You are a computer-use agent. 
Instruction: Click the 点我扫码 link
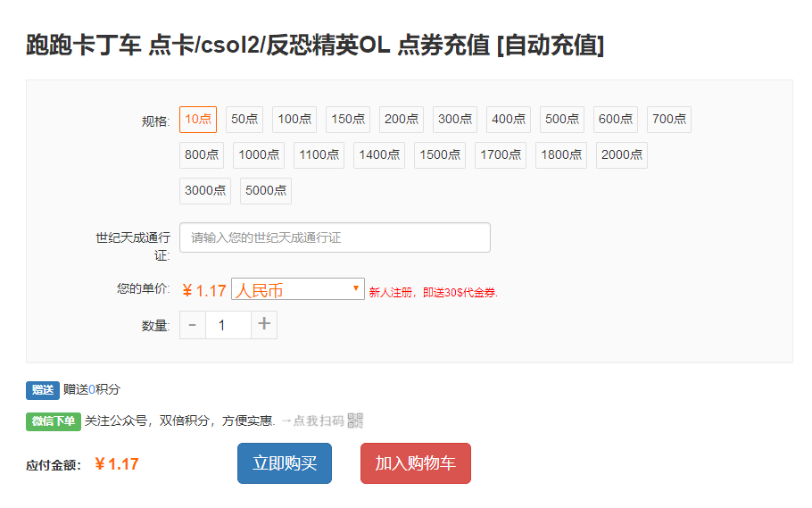click(318, 421)
